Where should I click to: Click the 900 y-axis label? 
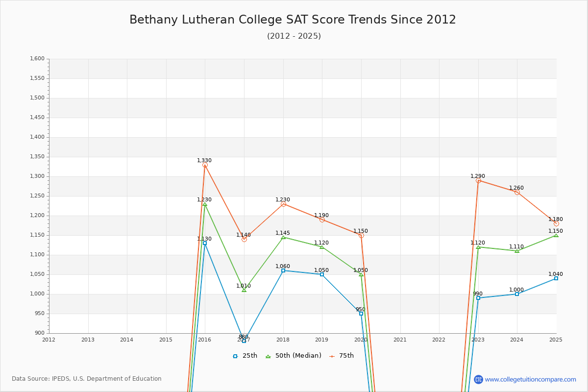[40, 333]
